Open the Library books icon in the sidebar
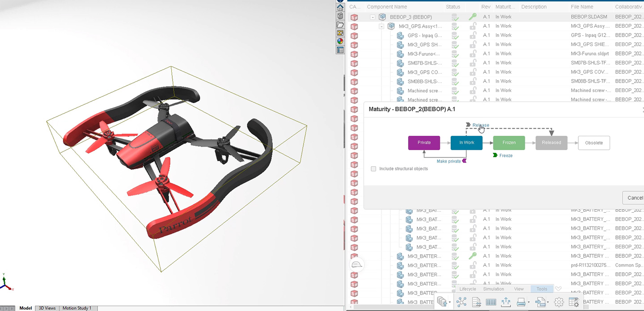The width and height of the screenshot is (644, 311). point(340,15)
